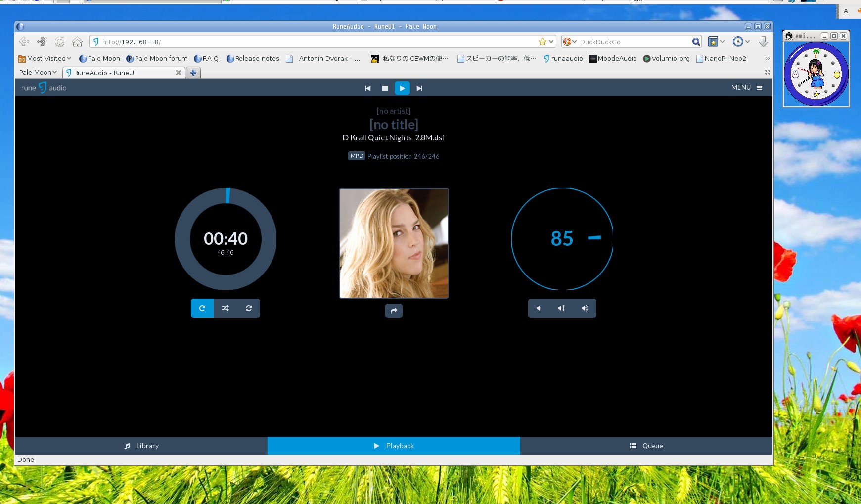Visit the Volumio-org bookmark
This screenshot has width=861, height=504.
pos(667,58)
